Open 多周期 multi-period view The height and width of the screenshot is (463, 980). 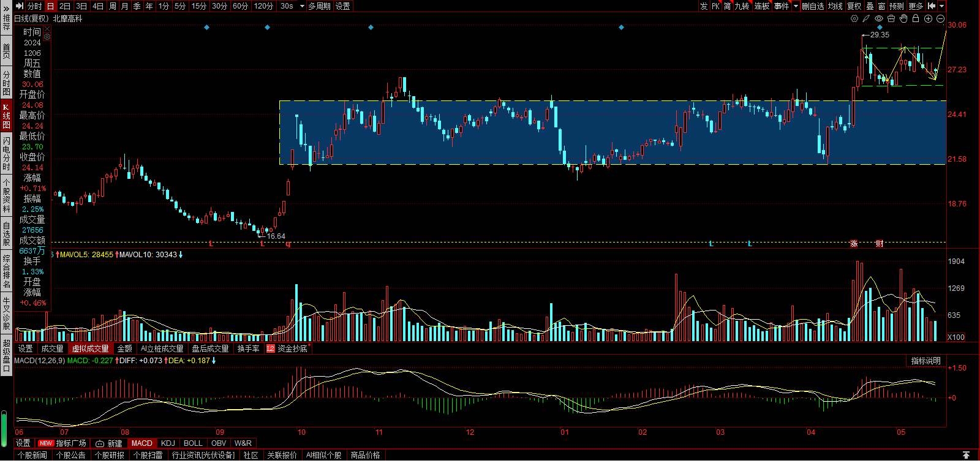tap(319, 6)
